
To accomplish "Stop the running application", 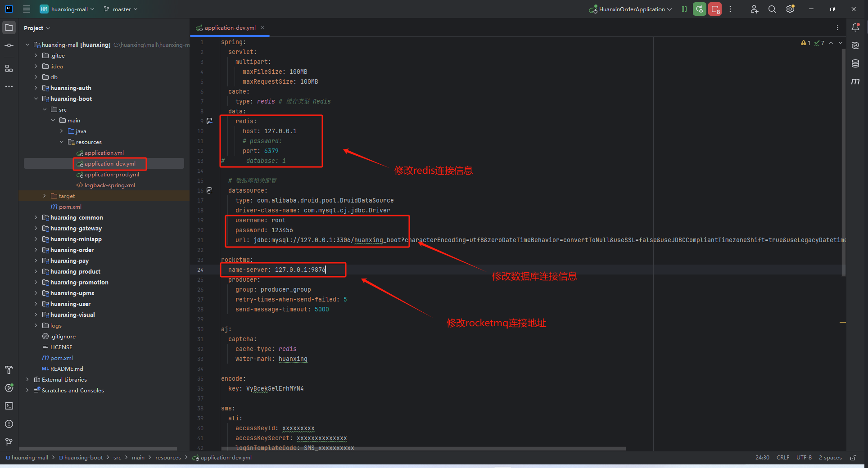I will pos(715,9).
